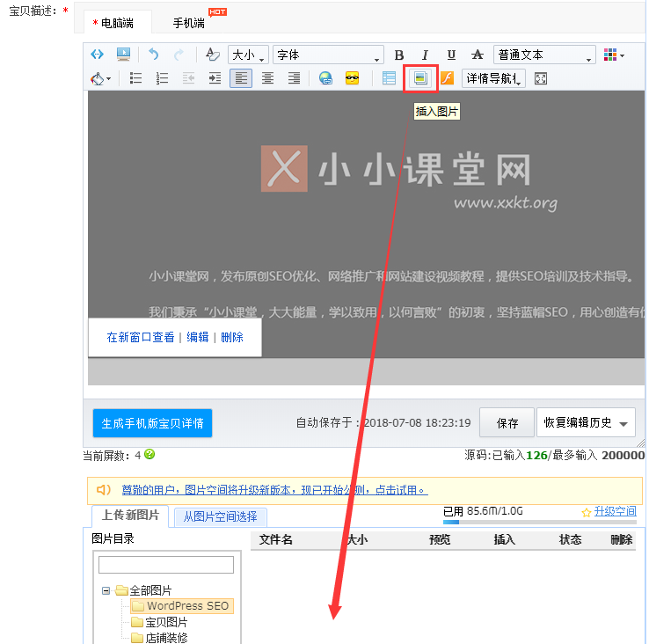Viewport: 649px width, 644px height.
Task: Toggle fullscreen editor mode
Action: click(x=541, y=78)
